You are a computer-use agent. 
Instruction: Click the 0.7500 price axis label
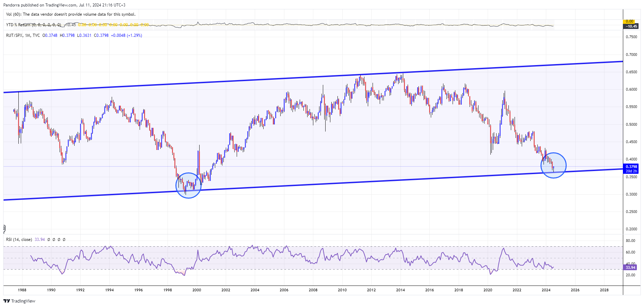point(631,37)
